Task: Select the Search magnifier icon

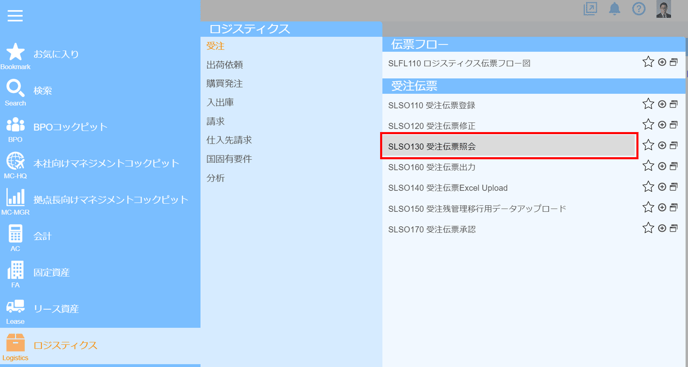Action: tap(15, 89)
